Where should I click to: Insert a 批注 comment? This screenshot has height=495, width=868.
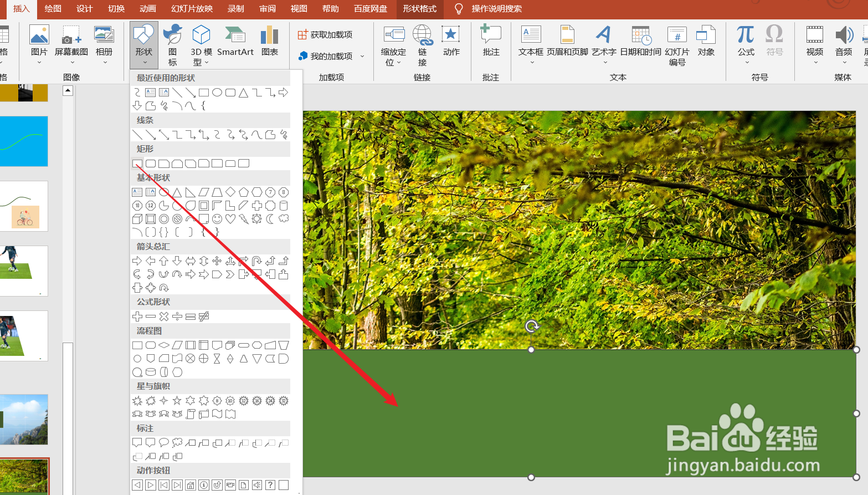pyautogui.click(x=491, y=42)
